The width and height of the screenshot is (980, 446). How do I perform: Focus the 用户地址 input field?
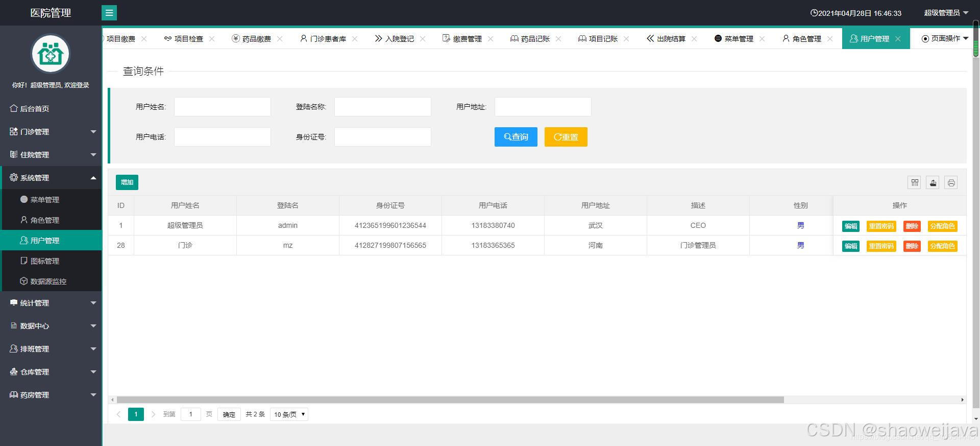(543, 107)
